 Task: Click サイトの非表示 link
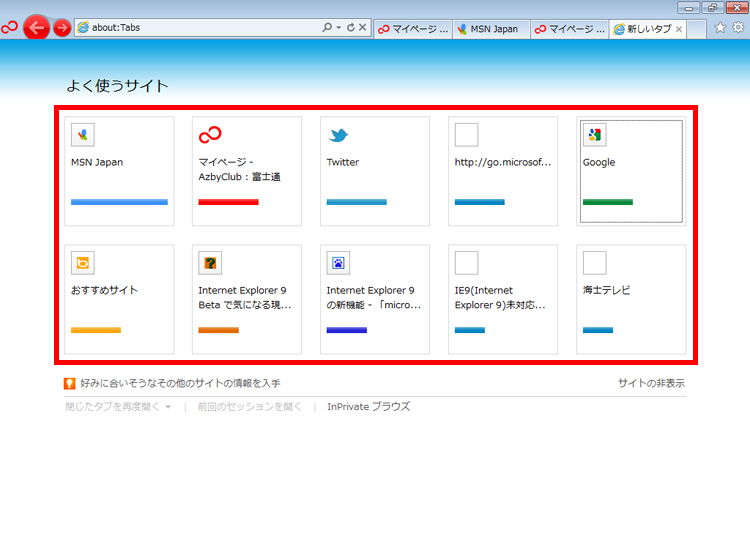651,383
